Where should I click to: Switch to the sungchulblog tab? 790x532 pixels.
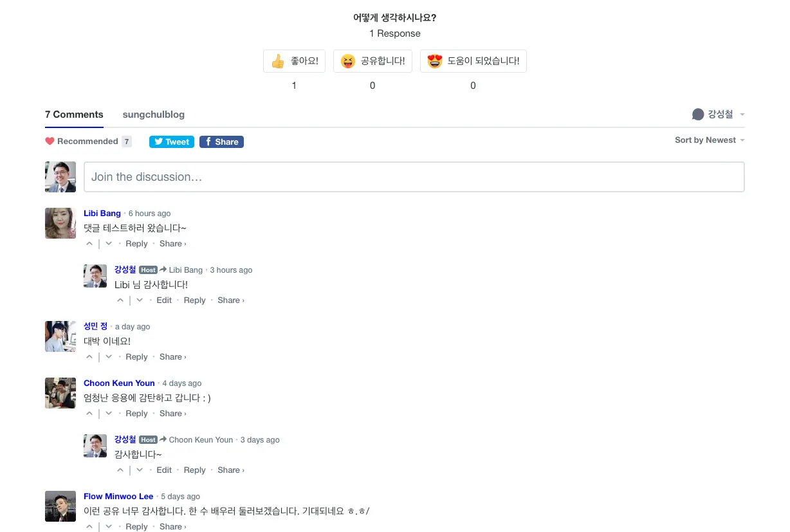point(154,115)
